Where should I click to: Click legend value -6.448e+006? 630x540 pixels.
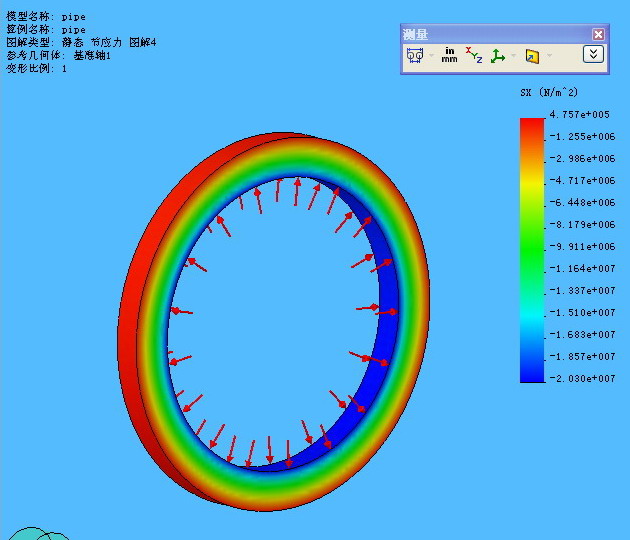(582, 202)
